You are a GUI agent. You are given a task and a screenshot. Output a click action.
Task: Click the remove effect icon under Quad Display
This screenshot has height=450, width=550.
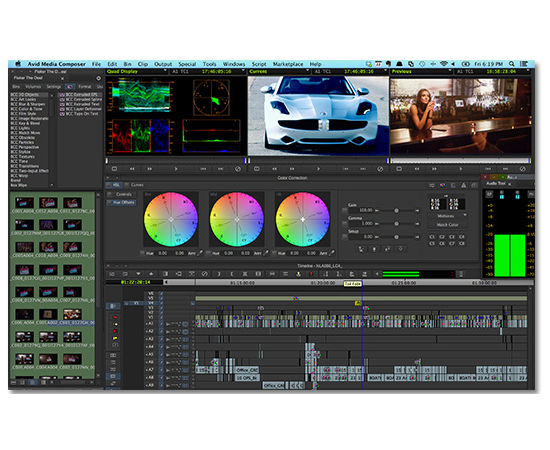click(x=238, y=169)
